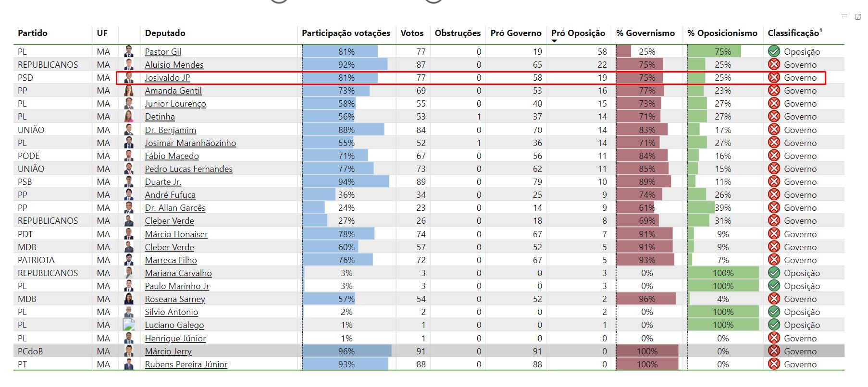This screenshot has width=868, height=387.
Task: Click red X icon in Josivaldo JP row
Action: pyautogui.click(x=774, y=77)
